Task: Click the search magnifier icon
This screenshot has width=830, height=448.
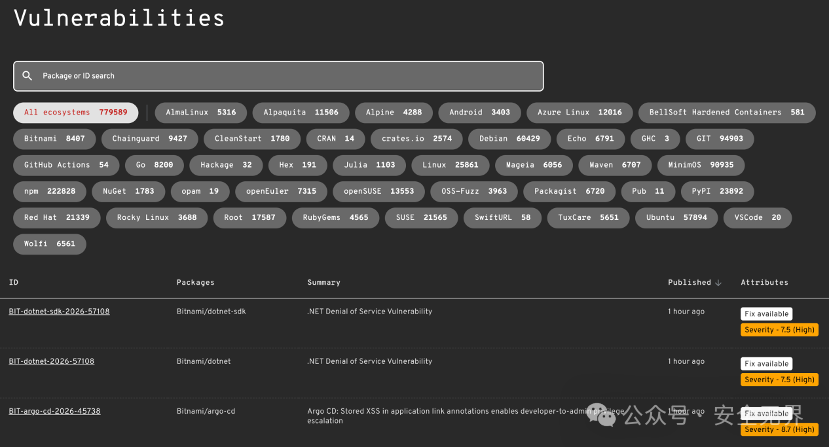Action: [x=27, y=76]
